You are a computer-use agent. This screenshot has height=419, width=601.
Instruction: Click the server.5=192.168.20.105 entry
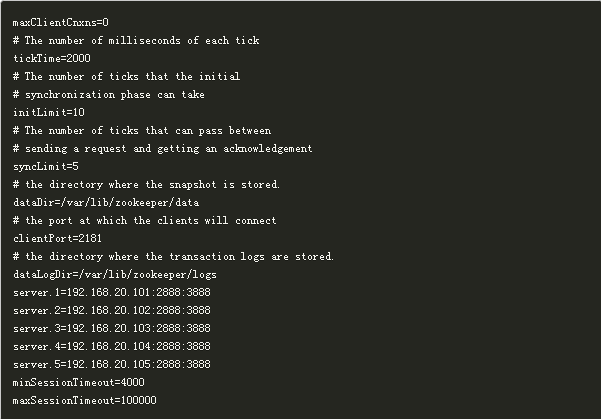click(x=112, y=364)
